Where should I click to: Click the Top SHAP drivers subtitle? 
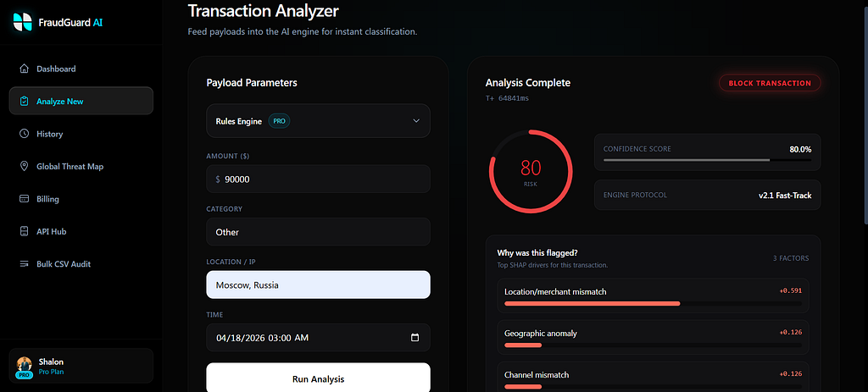click(x=553, y=265)
